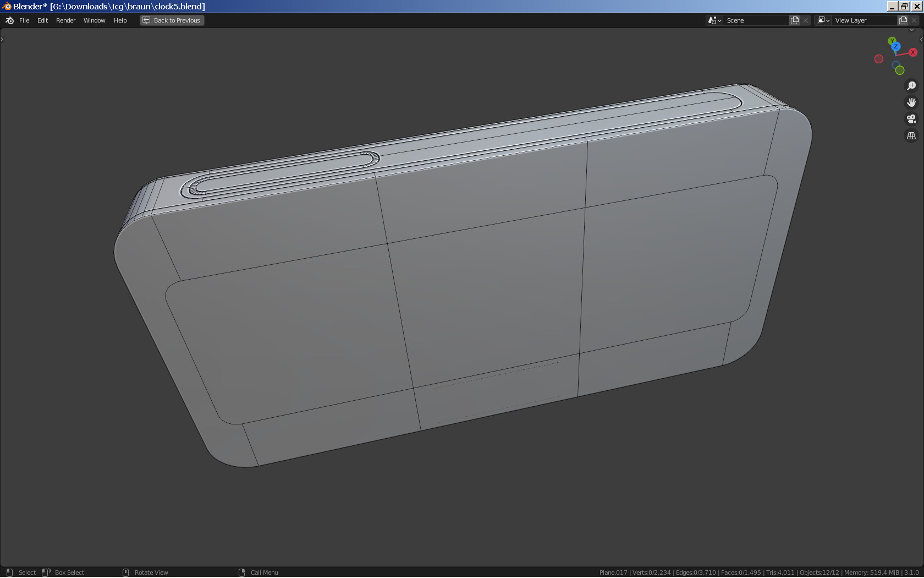Screen dimensions: 924x578
Task: Open the Window menu
Action: pyautogui.click(x=94, y=20)
